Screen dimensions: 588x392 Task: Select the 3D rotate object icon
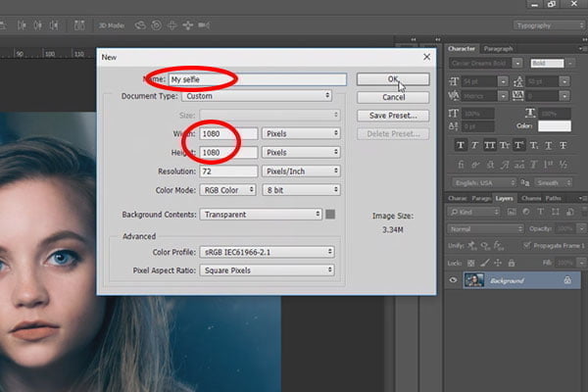tap(140, 25)
